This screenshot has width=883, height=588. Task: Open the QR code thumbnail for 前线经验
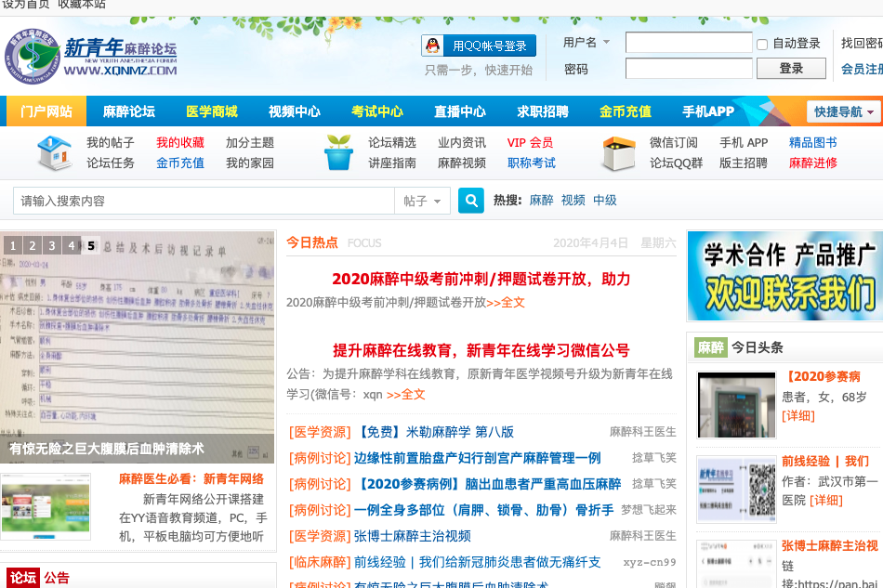pyautogui.click(x=736, y=489)
